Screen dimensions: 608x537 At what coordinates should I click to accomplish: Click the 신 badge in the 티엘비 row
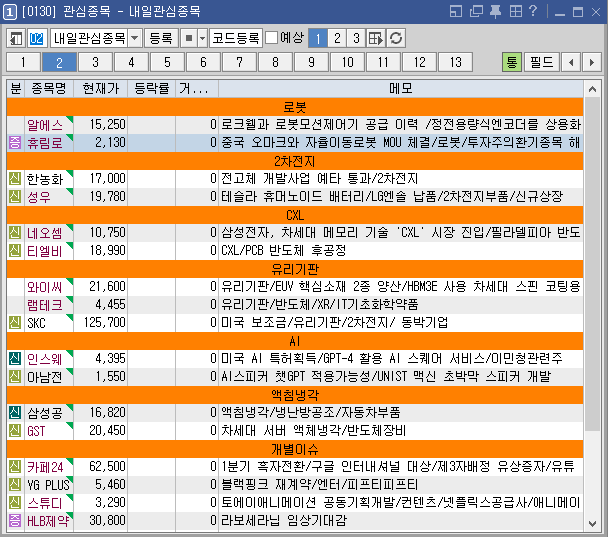15,250
